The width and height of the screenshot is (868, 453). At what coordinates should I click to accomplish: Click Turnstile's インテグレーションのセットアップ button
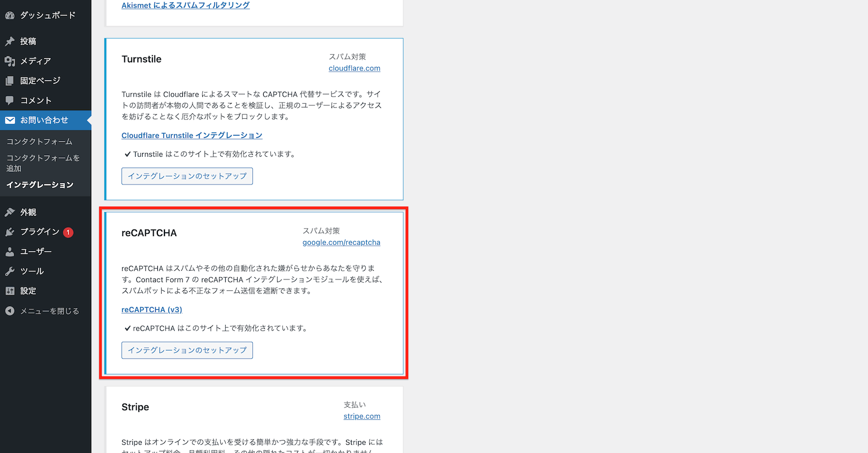(x=187, y=176)
